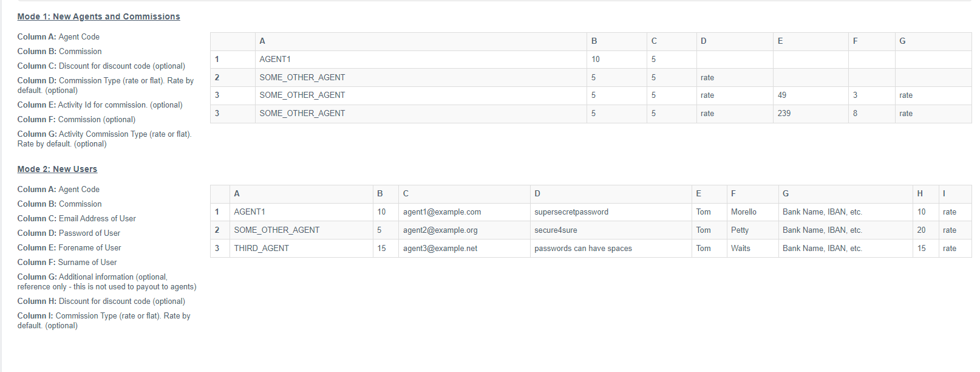Screen dimensions: 980x372
Task: Click the activity id cell '239'
Action: tap(811, 114)
